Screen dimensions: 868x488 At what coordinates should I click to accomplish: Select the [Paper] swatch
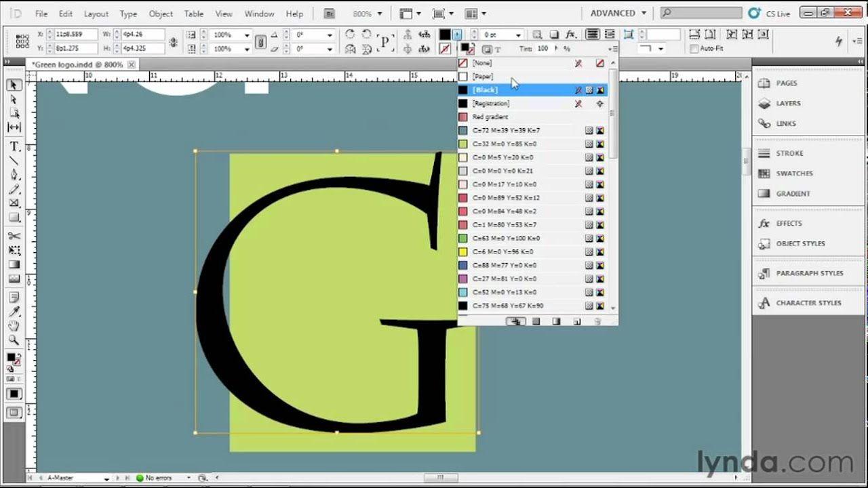[x=532, y=77]
